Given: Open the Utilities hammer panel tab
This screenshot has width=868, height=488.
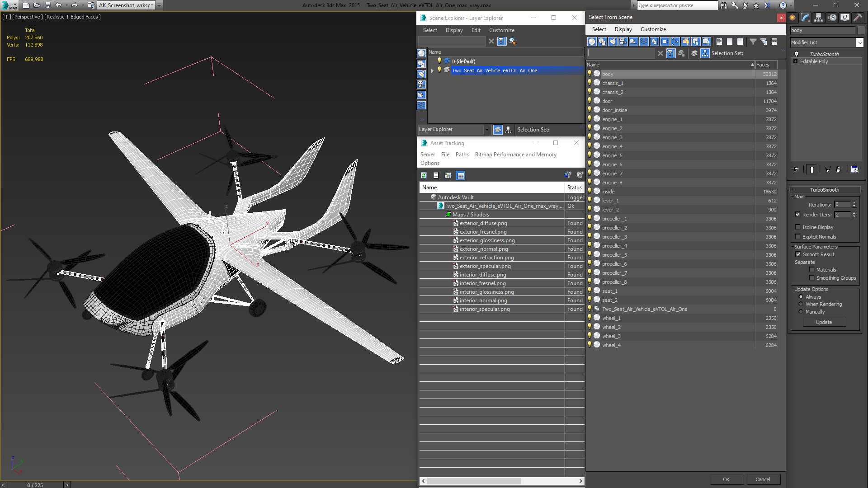Looking at the screenshot, I should [x=858, y=18].
